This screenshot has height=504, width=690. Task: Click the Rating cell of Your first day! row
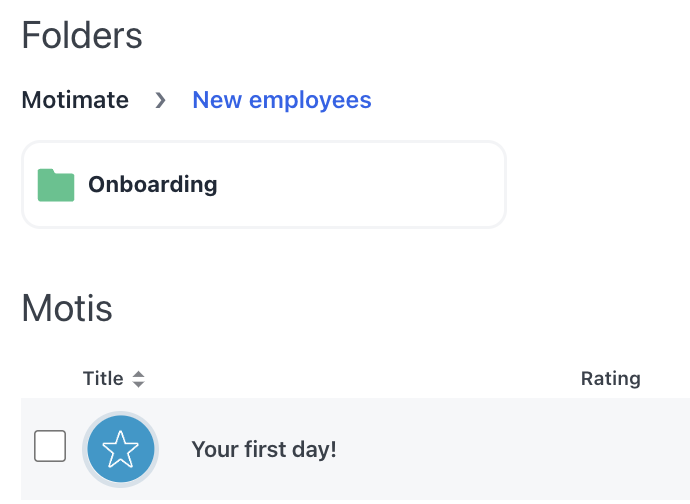[610, 450]
